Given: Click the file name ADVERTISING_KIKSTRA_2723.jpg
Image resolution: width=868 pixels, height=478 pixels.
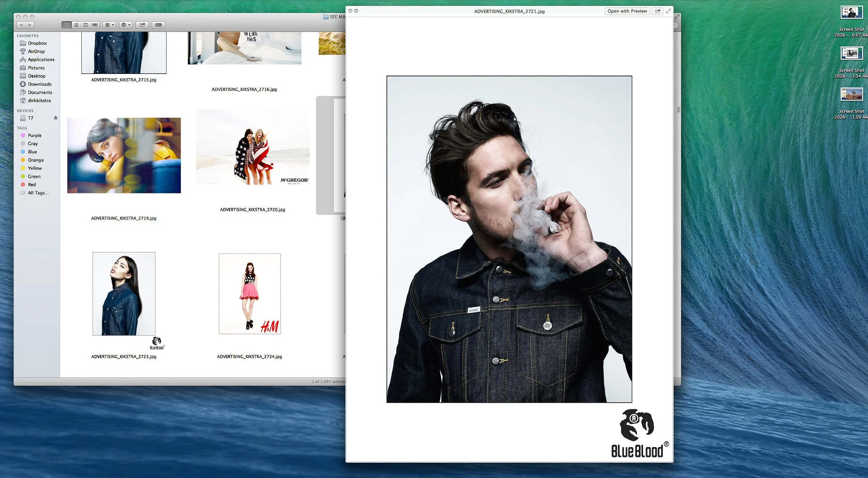Looking at the screenshot, I should click(124, 357).
